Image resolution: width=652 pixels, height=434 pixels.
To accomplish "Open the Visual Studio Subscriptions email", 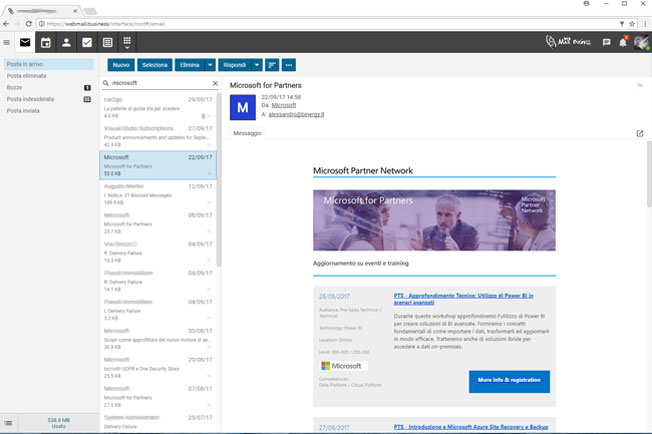I will (x=158, y=136).
